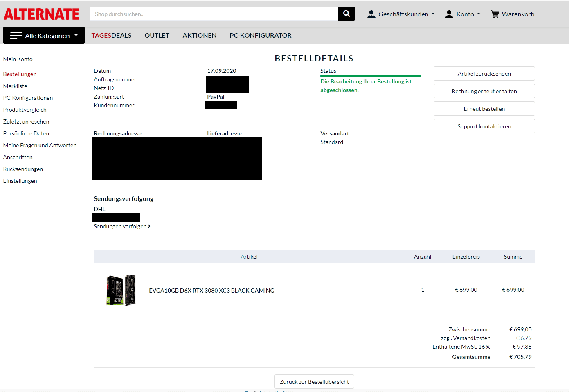Click Zurück zur Bestellübersicht button
569x392 pixels.
(x=314, y=382)
